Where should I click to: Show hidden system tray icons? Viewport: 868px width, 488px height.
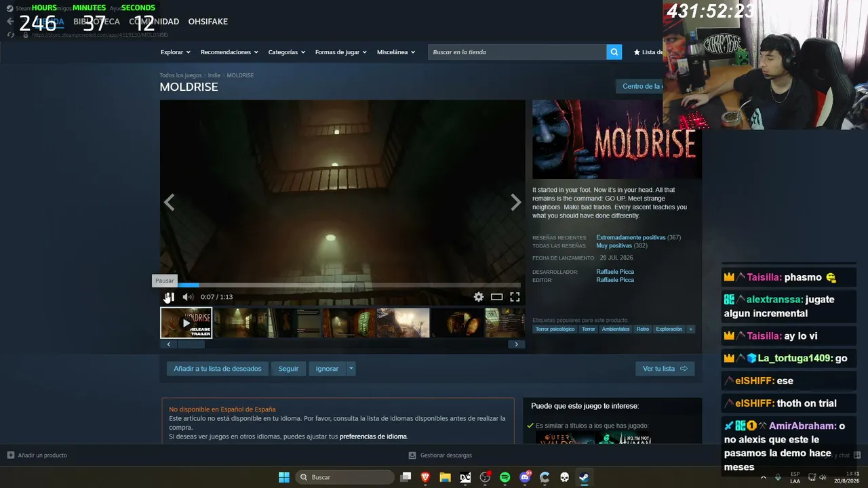(764, 477)
